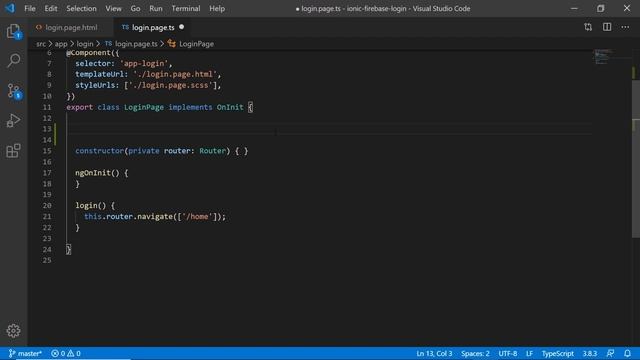640x360 pixels.
Task: Click line number 15 in gutter
Action: coord(47,151)
